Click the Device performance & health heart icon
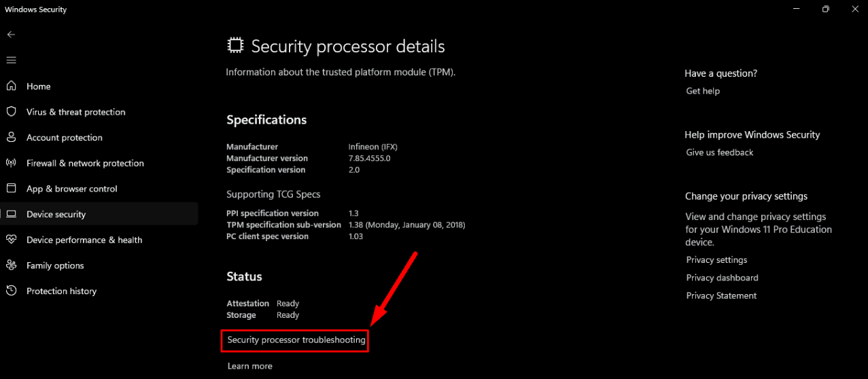This screenshot has width=868, height=379. point(11,240)
